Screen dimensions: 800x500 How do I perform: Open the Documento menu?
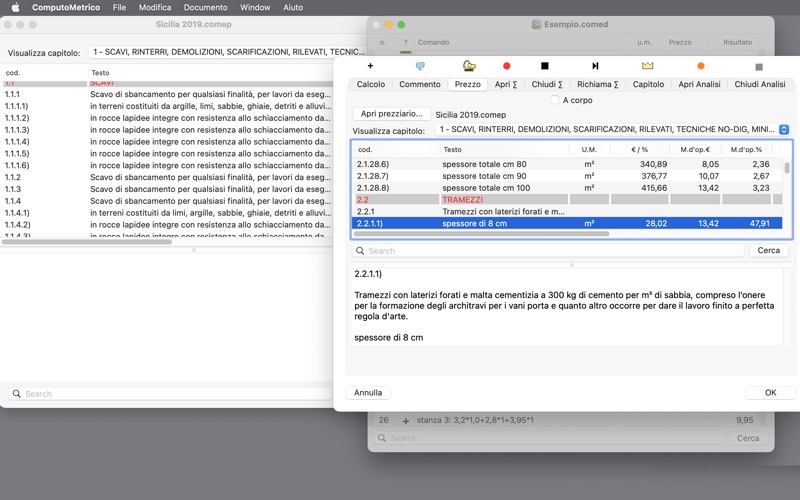click(206, 7)
